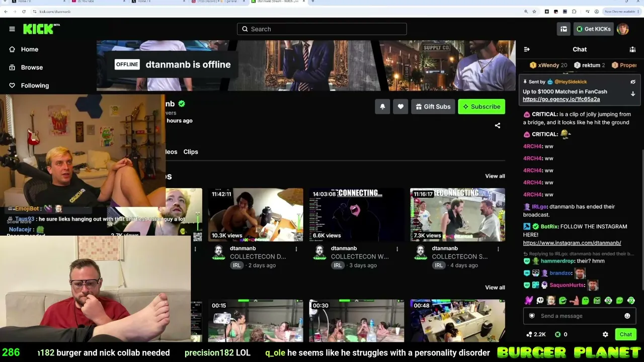Click the Get KICKs button
The width and height of the screenshot is (644, 362).
click(x=594, y=29)
